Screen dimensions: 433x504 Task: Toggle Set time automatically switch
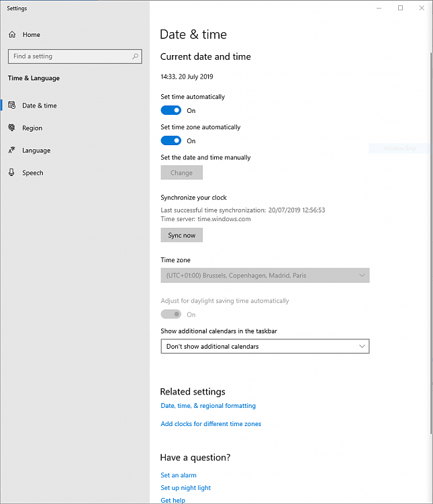(171, 110)
